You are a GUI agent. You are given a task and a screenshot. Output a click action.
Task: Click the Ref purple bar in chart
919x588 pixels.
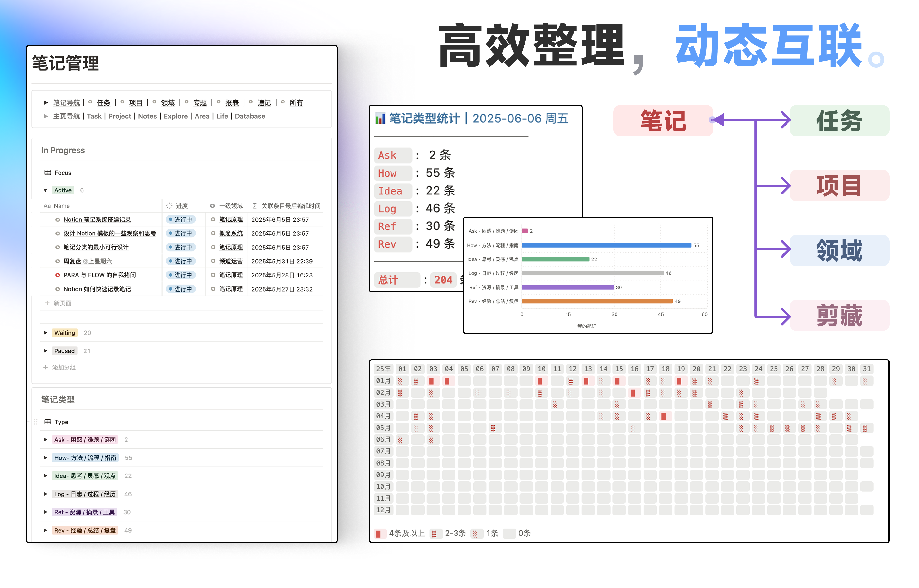(x=567, y=287)
